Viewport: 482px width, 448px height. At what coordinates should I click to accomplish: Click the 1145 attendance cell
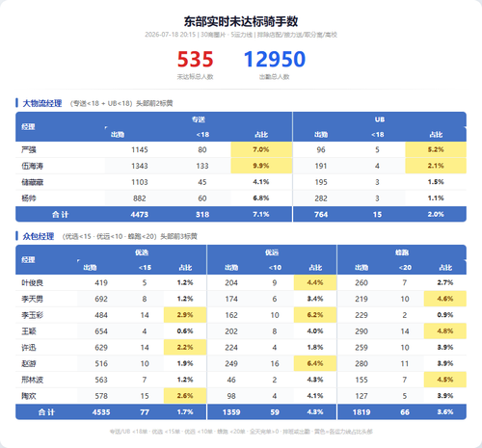[140, 149]
